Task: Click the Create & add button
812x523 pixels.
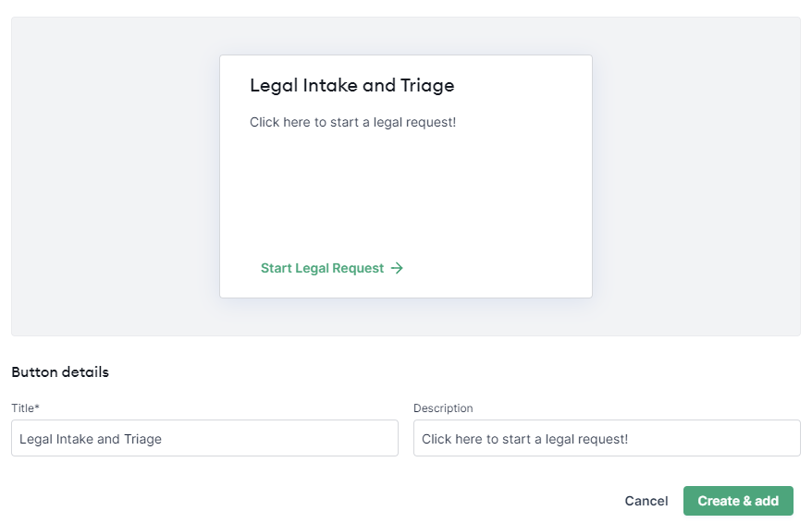Action: (738, 501)
